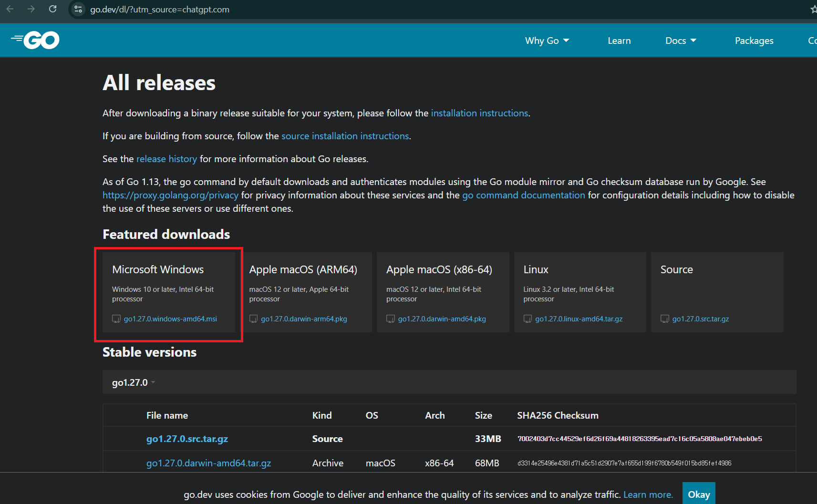Reload the page with refresh icon
The height and width of the screenshot is (504, 817).
pyautogui.click(x=53, y=9)
